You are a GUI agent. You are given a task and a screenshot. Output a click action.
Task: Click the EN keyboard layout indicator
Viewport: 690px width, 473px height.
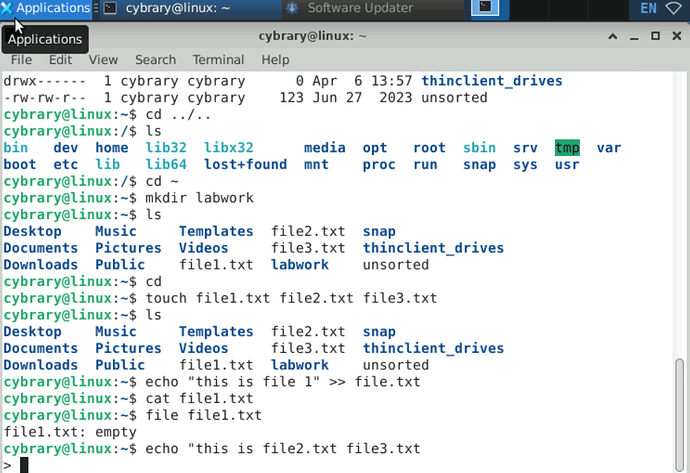click(x=648, y=9)
